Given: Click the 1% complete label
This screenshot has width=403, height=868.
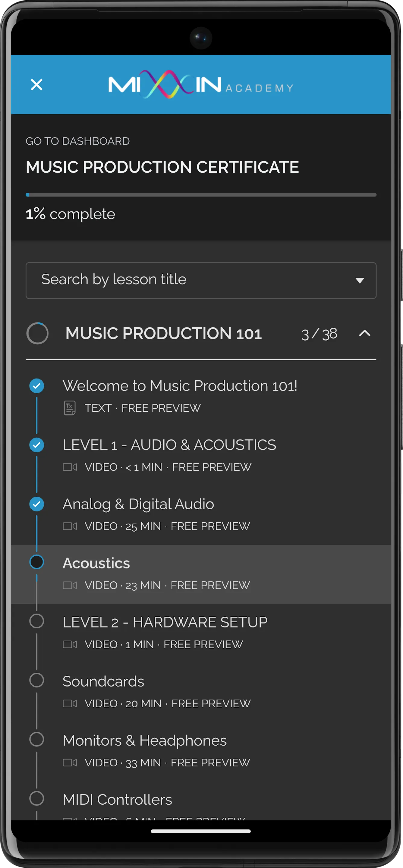Looking at the screenshot, I should 71,214.
